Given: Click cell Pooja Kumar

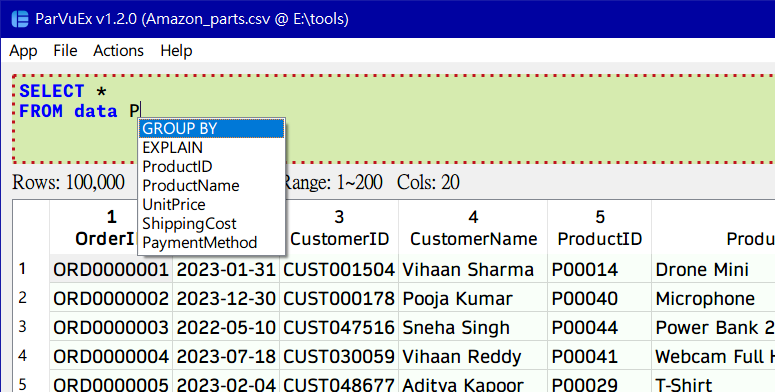Looking at the screenshot, I should [473, 299].
